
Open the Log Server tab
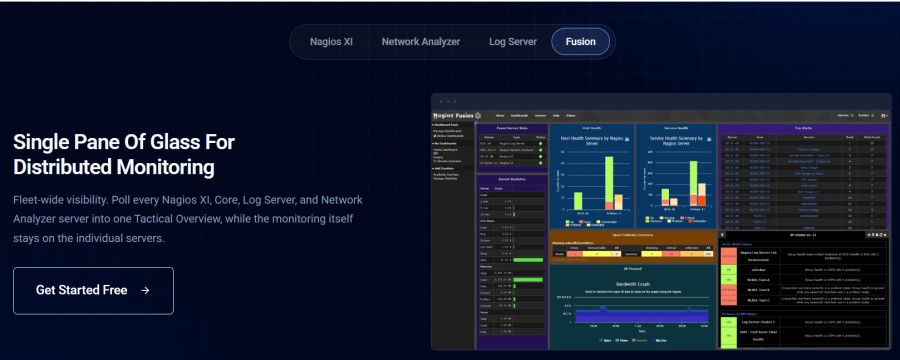tap(513, 41)
